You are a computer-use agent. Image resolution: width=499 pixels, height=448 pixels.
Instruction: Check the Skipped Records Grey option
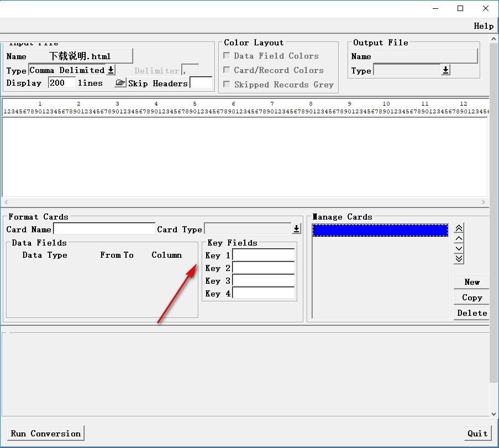(x=227, y=85)
